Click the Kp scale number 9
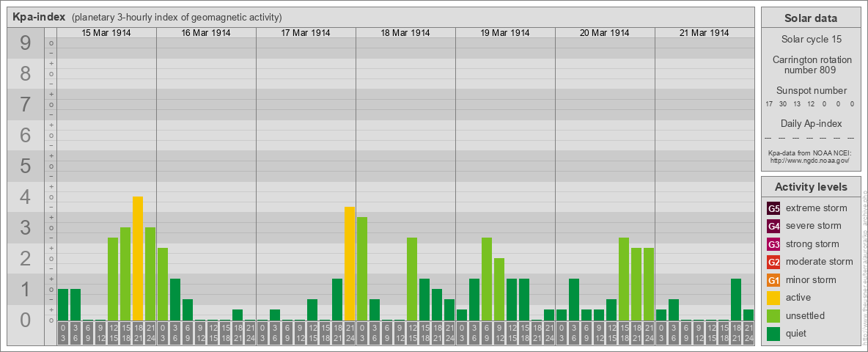 tap(25, 43)
